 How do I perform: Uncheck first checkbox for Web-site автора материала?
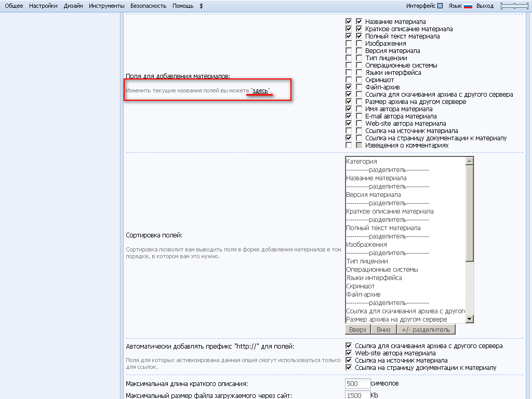[x=349, y=124]
